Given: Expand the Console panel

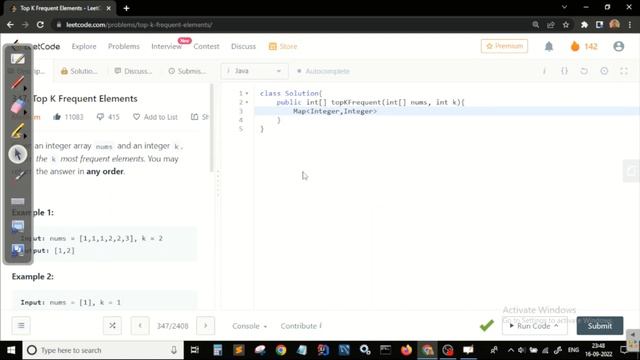Looking at the screenshot, I should coord(249,326).
